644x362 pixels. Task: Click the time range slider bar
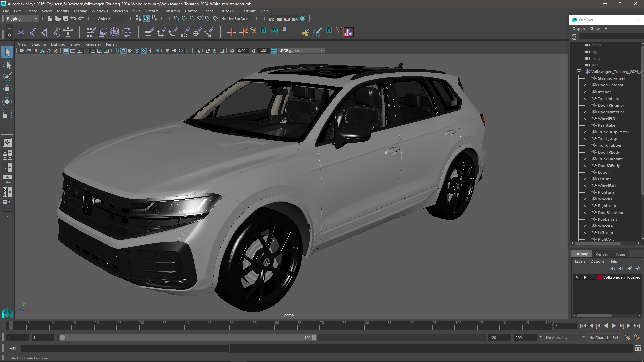click(x=188, y=338)
